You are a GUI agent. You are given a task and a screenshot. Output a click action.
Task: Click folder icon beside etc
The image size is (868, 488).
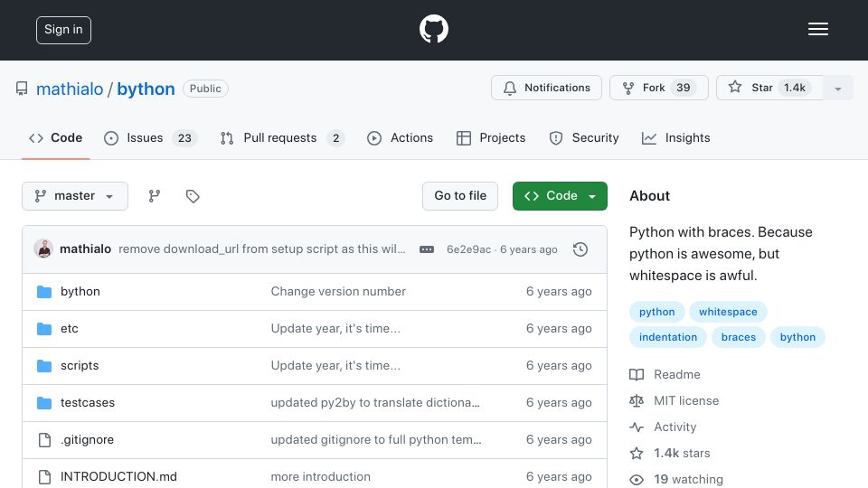(44, 329)
